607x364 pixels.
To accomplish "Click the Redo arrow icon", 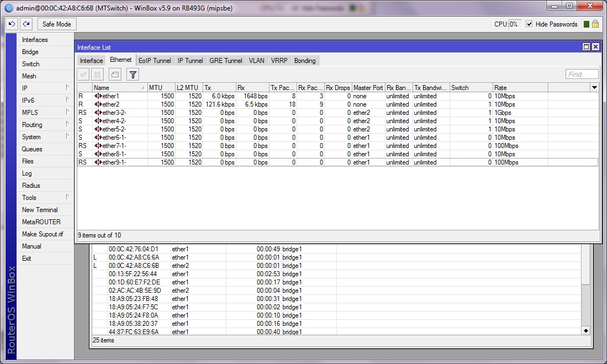I will pyautogui.click(x=27, y=24).
